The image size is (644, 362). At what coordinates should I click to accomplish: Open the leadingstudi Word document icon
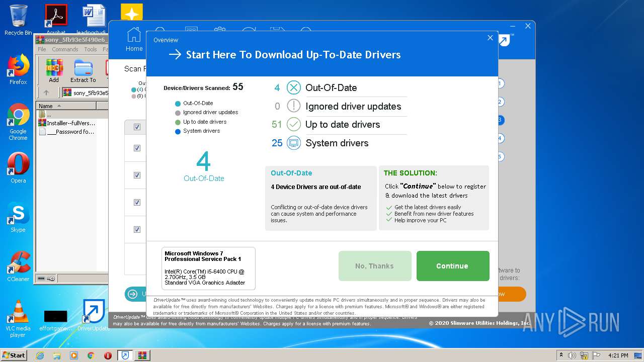coord(94,20)
